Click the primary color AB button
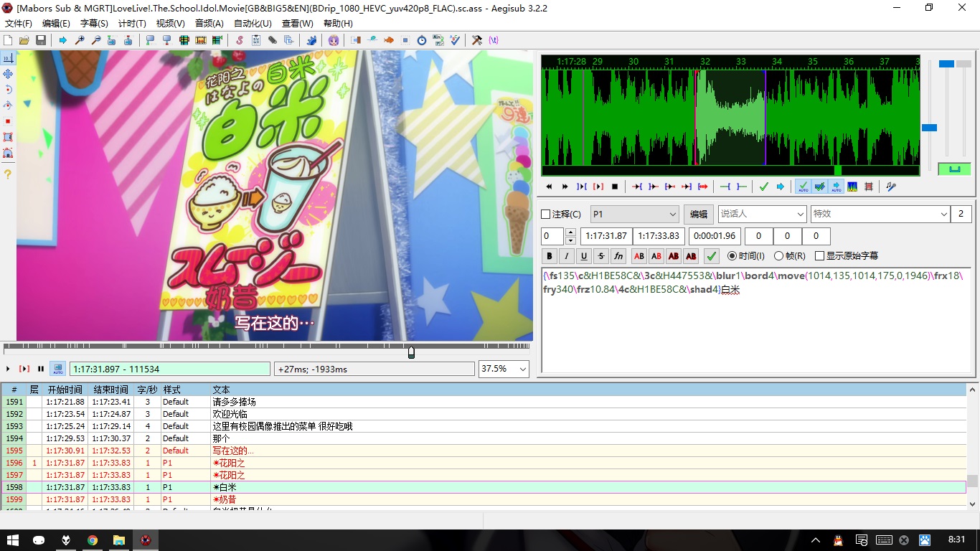The width and height of the screenshot is (980, 551). tap(639, 256)
